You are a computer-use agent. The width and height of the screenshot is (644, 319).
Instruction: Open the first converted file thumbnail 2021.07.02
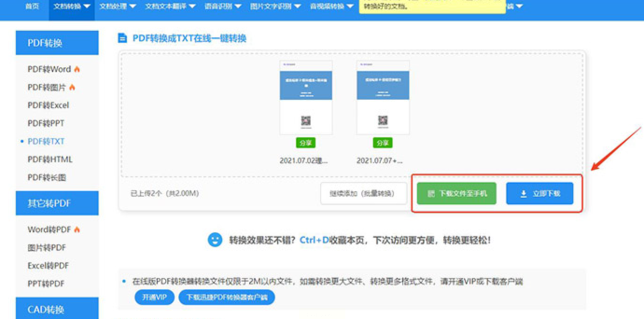(x=306, y=97)
